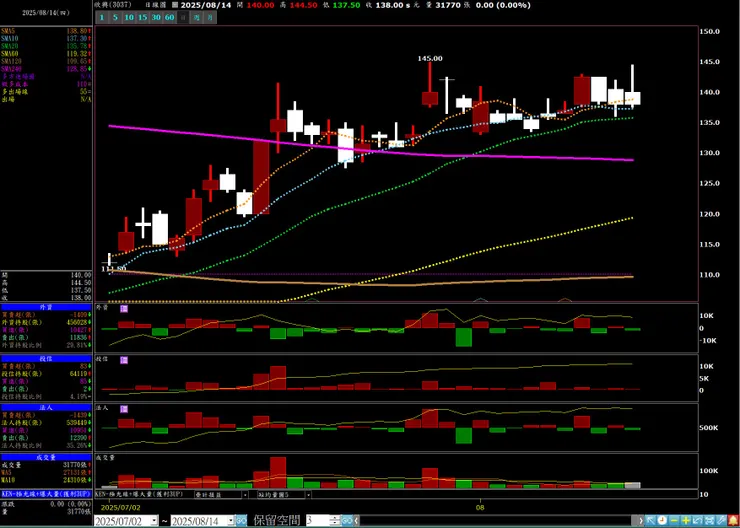740x528 pixels.
Task: Open the end date 2025/08/14 dropdown
Action: pyautogui.click(x=230, y=520)
